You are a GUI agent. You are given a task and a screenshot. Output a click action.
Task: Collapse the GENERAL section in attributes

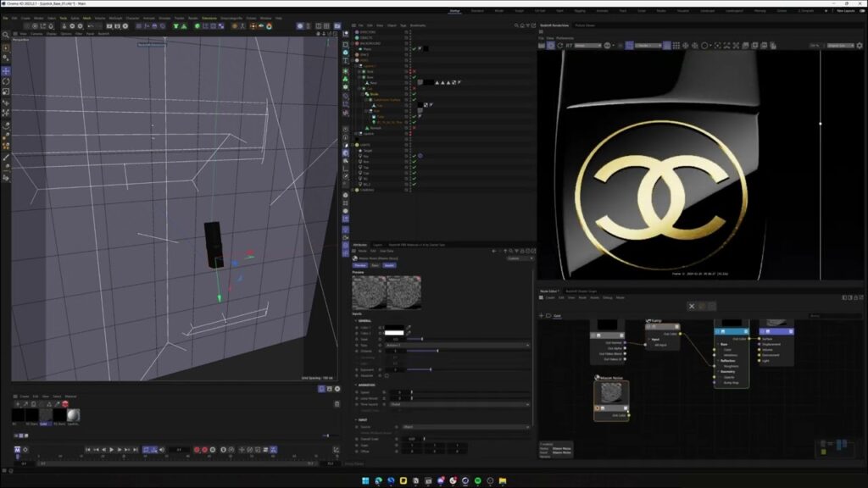point(356,321)
